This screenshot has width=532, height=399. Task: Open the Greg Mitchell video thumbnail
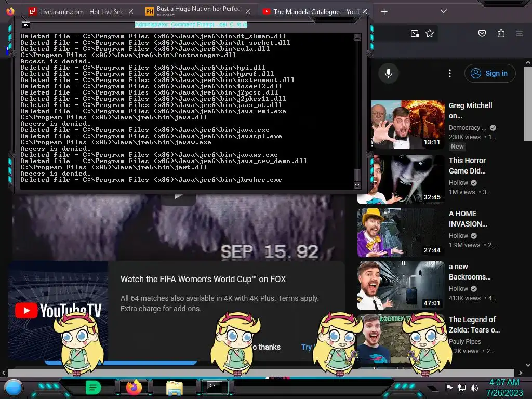407,125
